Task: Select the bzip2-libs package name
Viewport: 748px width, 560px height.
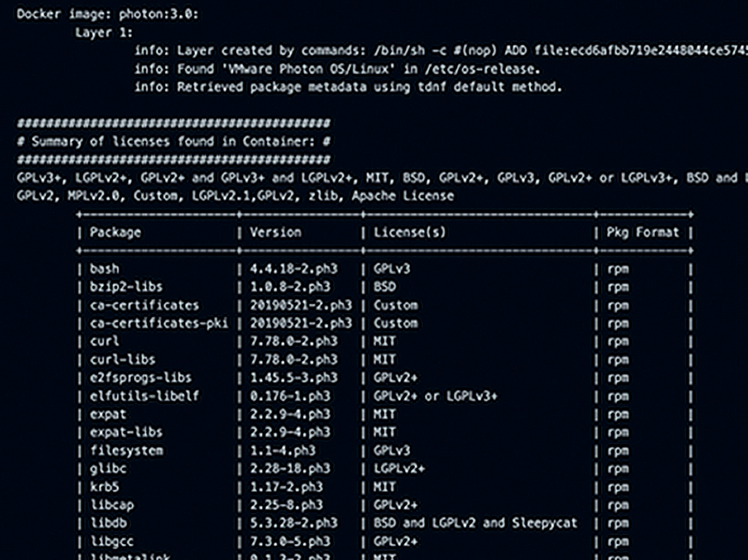Action: pos(126,287)
